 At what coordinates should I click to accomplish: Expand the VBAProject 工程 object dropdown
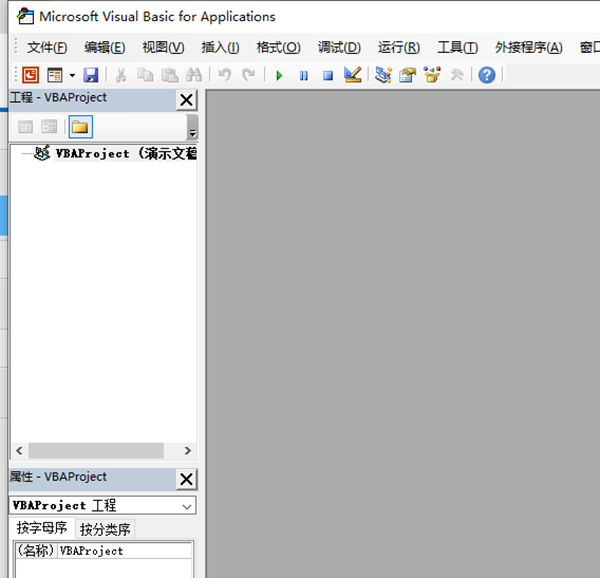pos(188,506)
